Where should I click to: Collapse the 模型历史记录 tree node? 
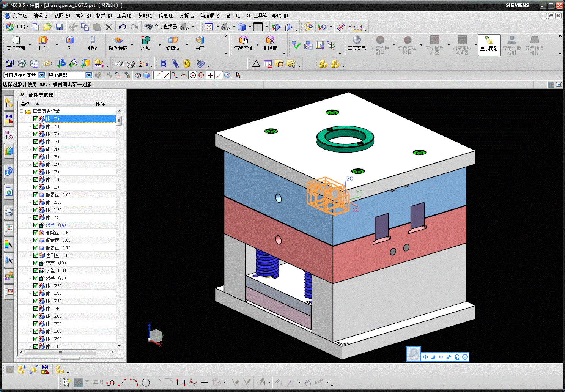coord(22,111)
